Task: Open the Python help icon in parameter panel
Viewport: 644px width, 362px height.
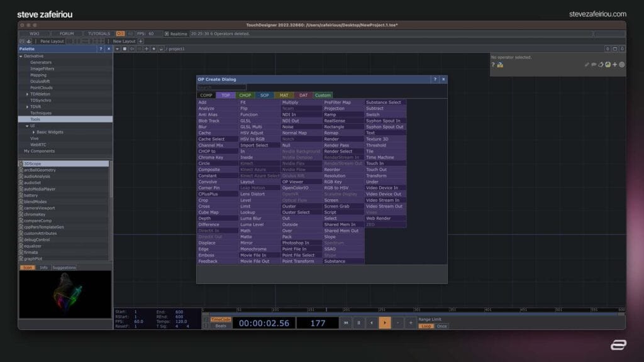Action: click(x=500, y=65)
